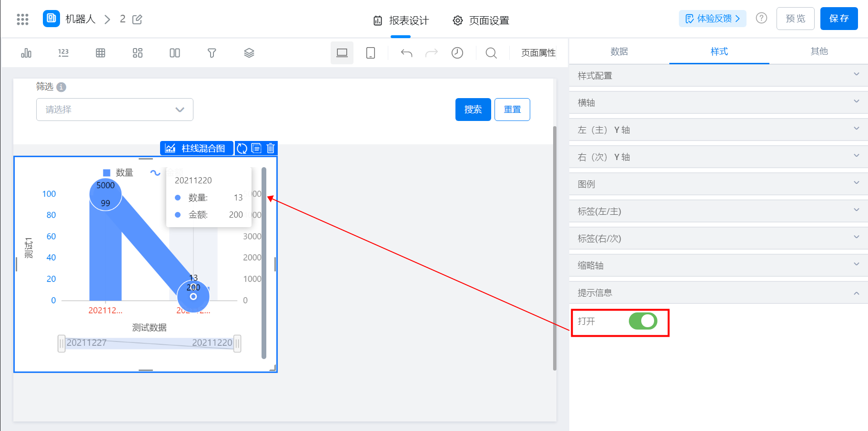868x431 pixels.
Task: Open version history clock icon
Action: [x=457, y=53]
